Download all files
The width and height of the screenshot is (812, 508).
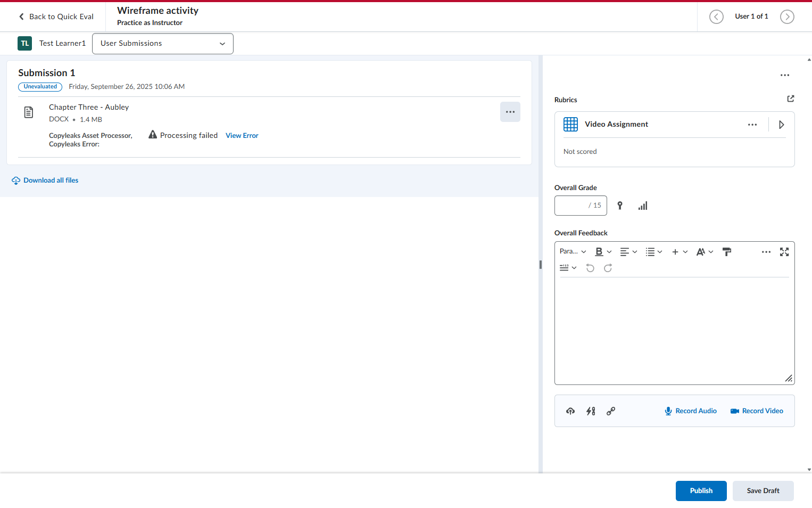tap(45, 181)
